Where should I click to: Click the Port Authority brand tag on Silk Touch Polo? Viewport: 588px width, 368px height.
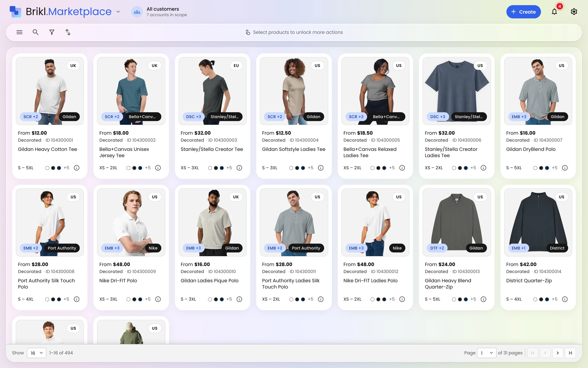pyautogui.click(x=62, y=248)
